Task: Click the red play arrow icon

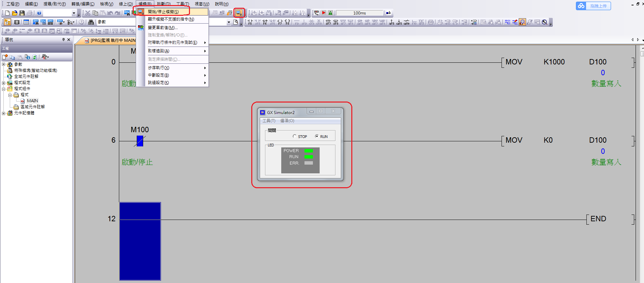Action: click(324, 13)
